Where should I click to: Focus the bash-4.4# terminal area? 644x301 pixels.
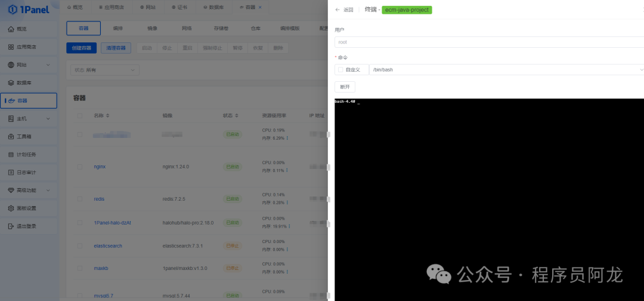point(489,199)
